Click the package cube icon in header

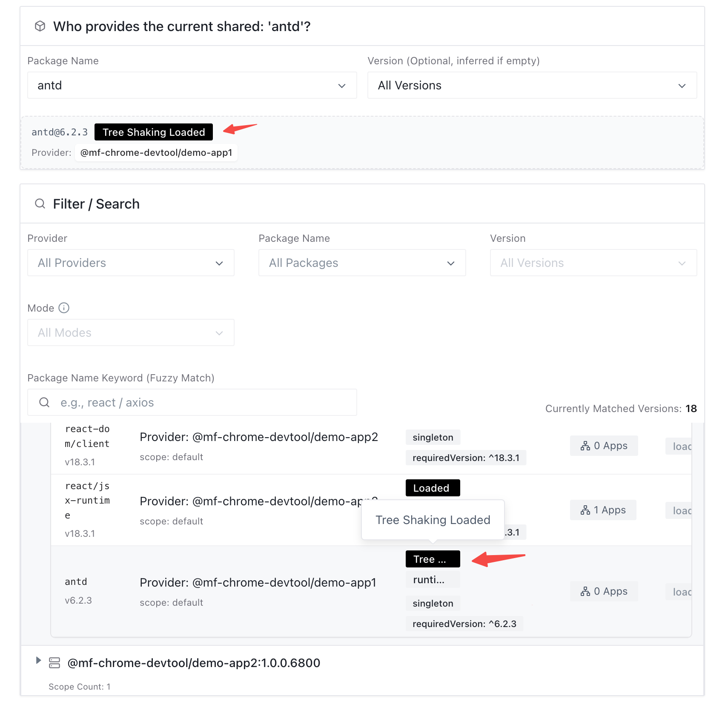pyautogui.click(x=40, y=26)
